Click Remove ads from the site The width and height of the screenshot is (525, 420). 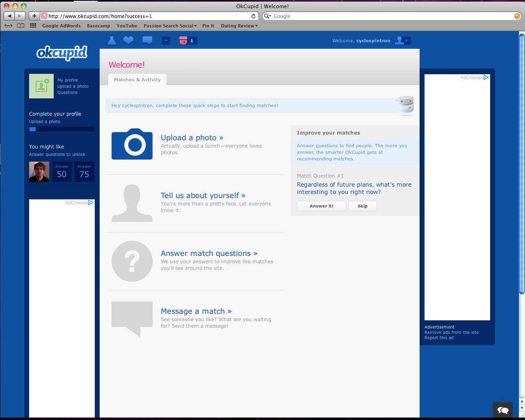(452, 333)
